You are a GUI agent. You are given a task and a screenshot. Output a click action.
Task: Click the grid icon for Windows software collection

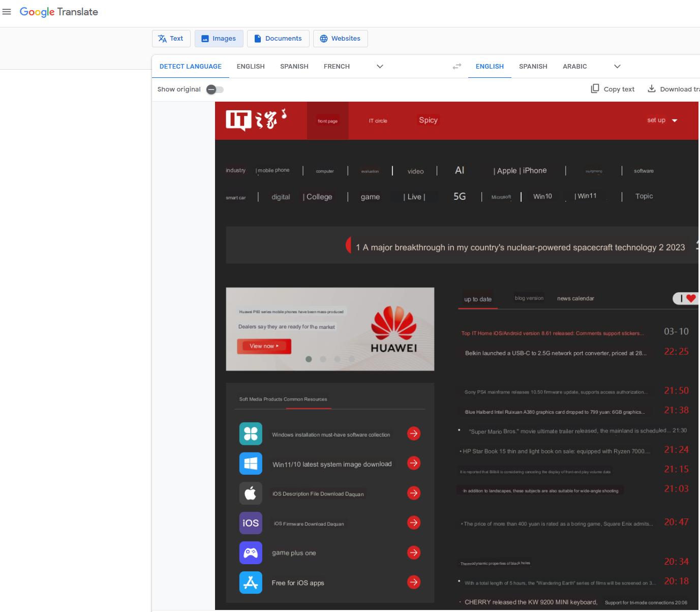(250, 434)
